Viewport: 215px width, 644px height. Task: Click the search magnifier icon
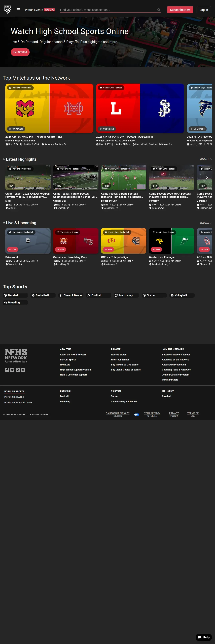pos(159,10)
